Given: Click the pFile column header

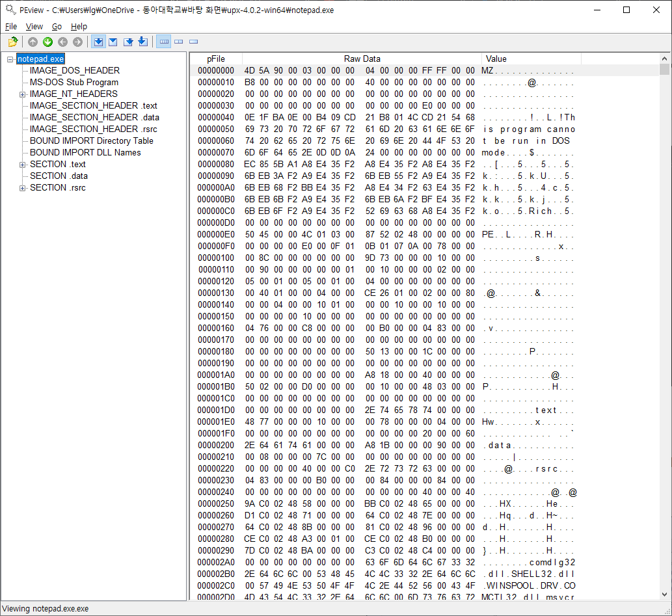Looking at the screenshot, I should (x=216, y=59).
